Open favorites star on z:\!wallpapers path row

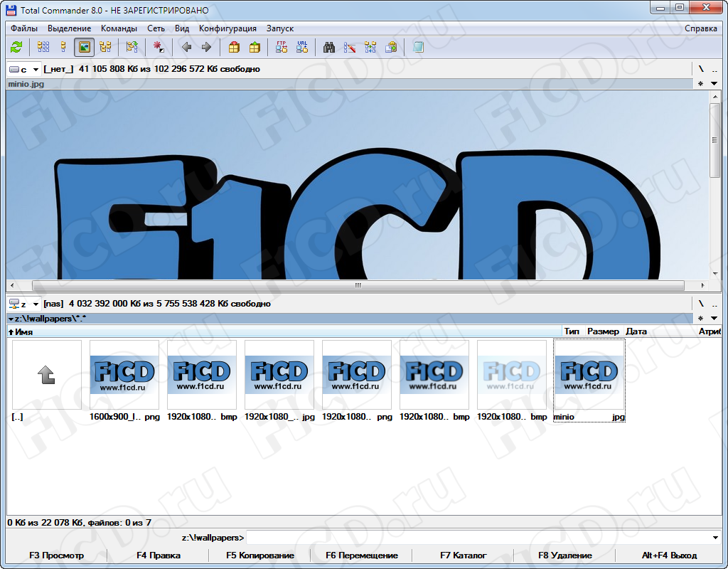click(x=700, y=319)
